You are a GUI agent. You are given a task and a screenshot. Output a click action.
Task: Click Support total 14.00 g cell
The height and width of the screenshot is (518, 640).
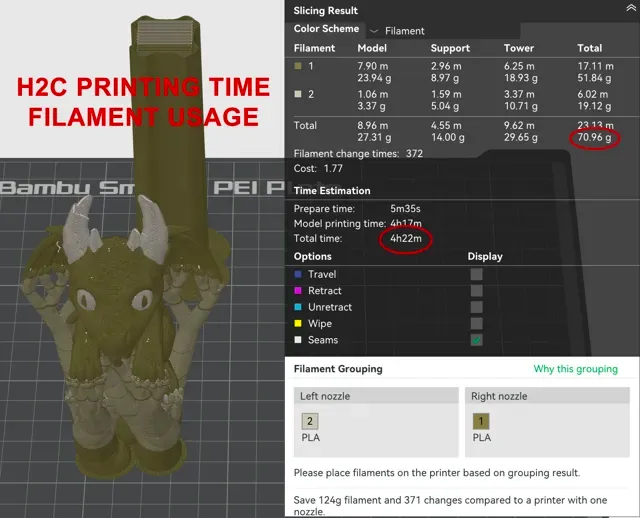(x=447, y=138)
